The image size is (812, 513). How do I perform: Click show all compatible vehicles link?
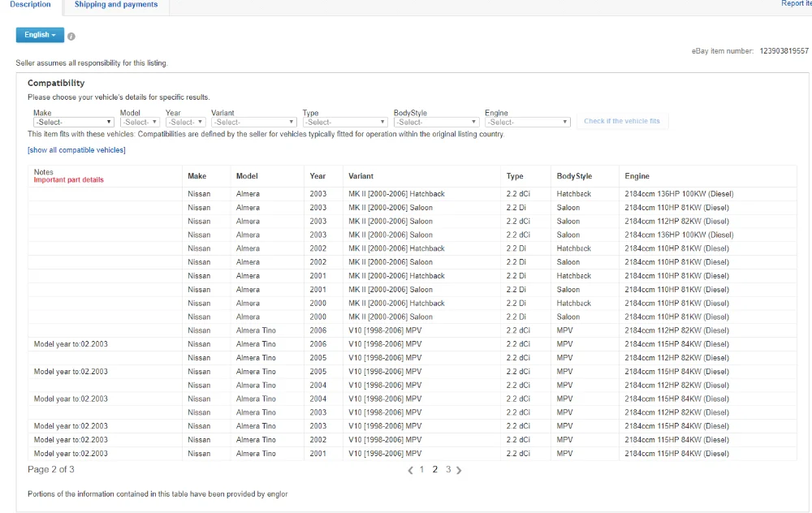click(76, 150)
